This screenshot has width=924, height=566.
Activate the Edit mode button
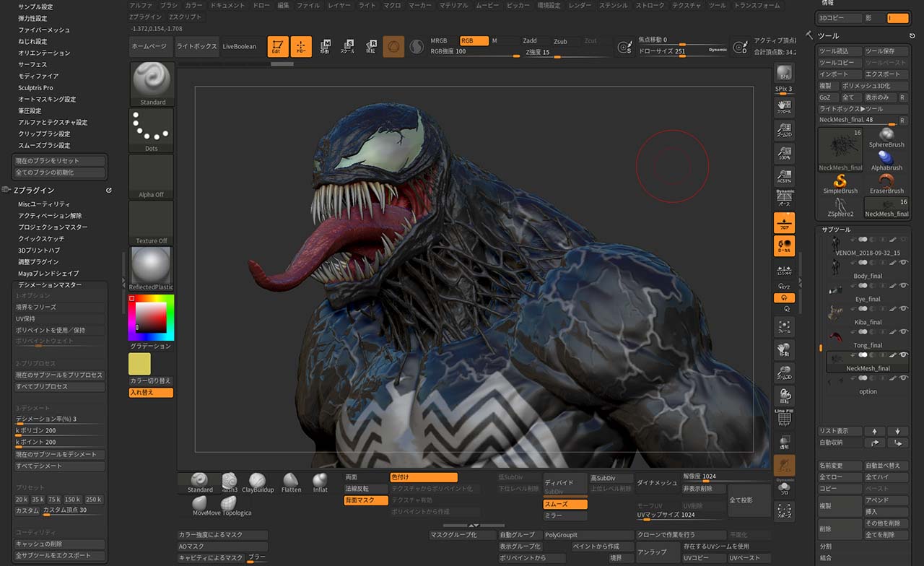pos(278,47)
